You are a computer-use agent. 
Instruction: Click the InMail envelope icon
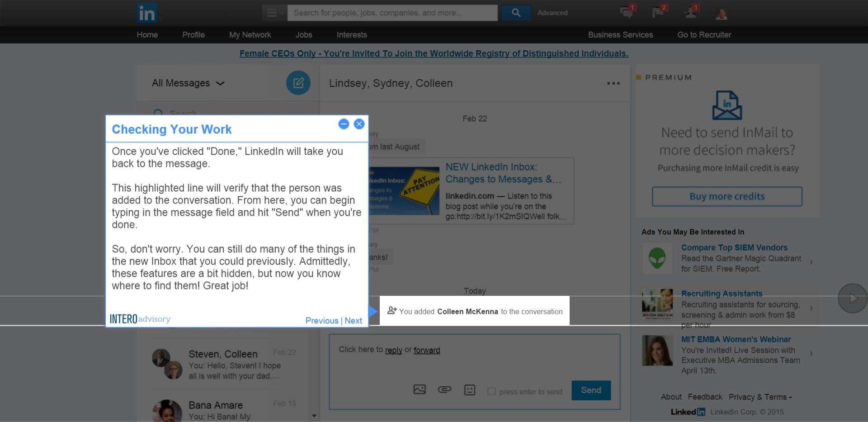click(x=727, y=105)
